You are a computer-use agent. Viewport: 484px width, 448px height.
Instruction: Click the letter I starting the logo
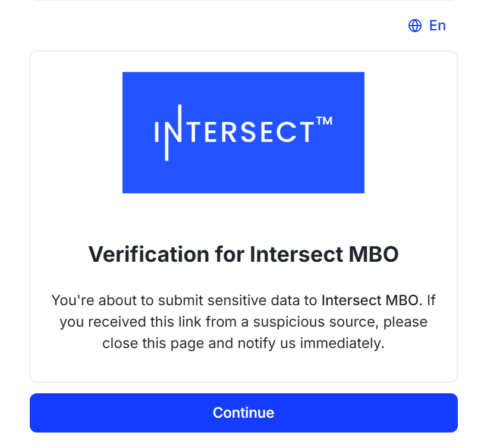(x=157, y=132)
